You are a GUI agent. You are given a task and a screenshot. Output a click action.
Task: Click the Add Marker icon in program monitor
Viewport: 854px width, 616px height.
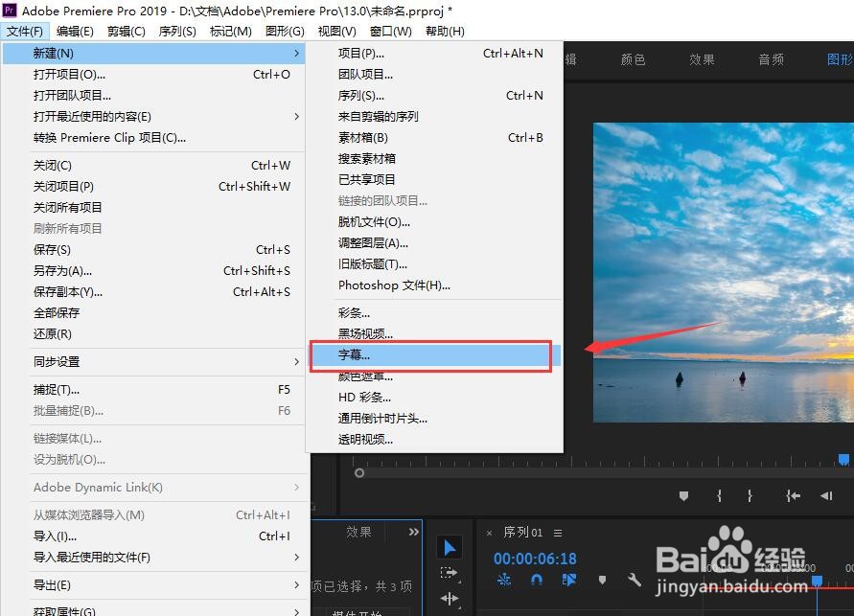682,496
